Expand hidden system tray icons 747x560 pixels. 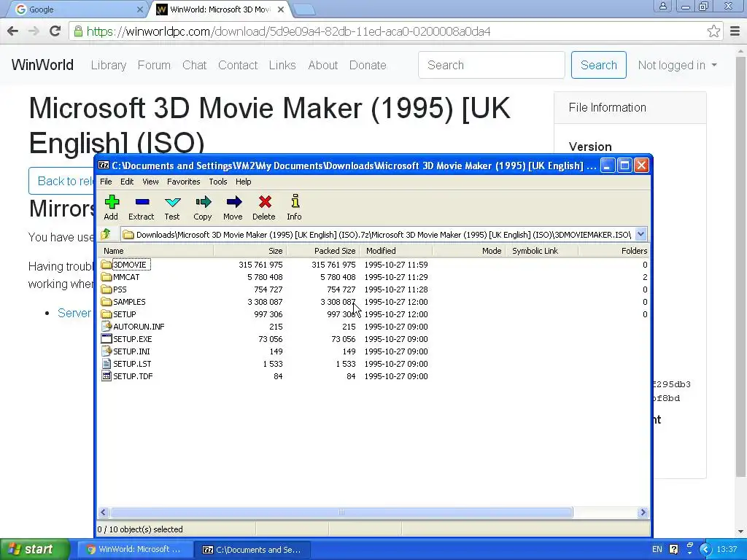tap(705, 550)
